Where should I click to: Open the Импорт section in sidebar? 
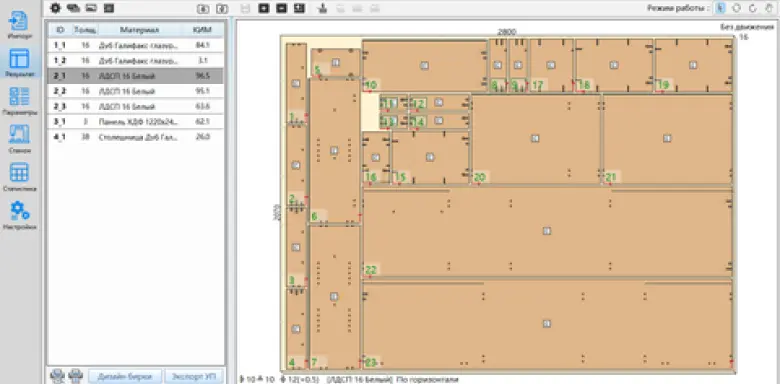click(x=19, y=25)
